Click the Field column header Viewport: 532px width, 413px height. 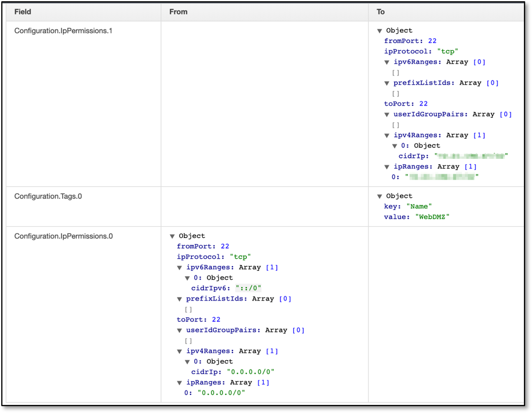tap(23, 12)
